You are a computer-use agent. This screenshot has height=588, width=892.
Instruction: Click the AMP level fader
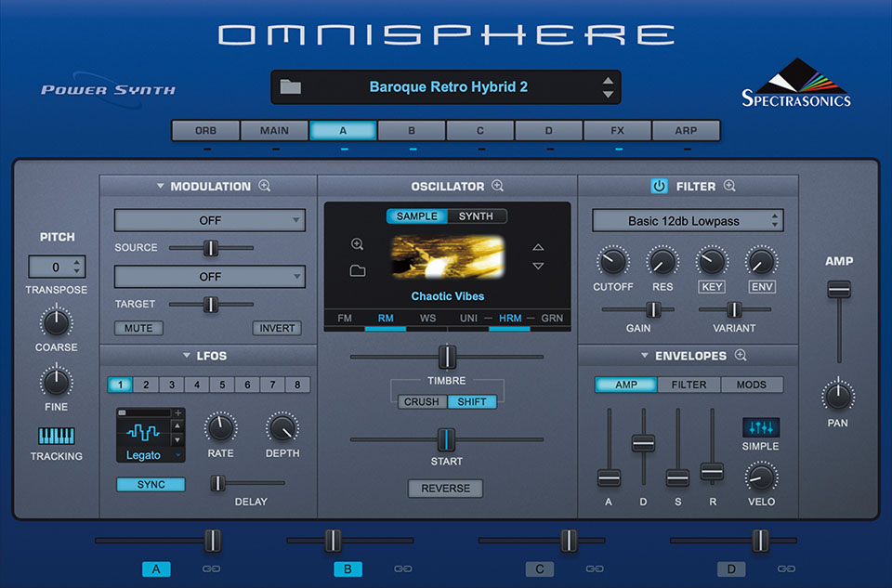click(x=838, y=289)
